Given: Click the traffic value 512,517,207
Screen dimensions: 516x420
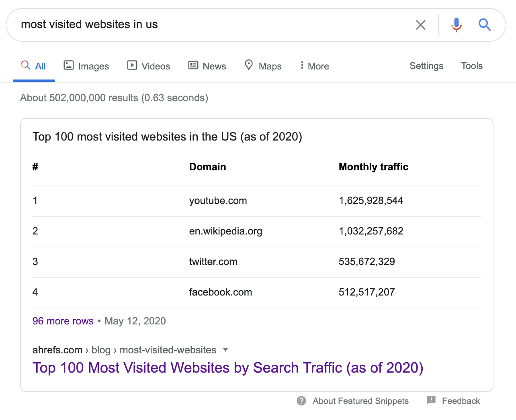Looking at the screenshot, I should [x=367, y=292].
